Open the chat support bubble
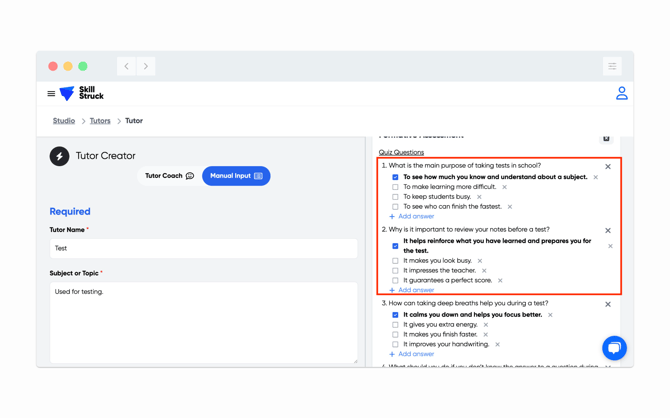 pos(614,347)
